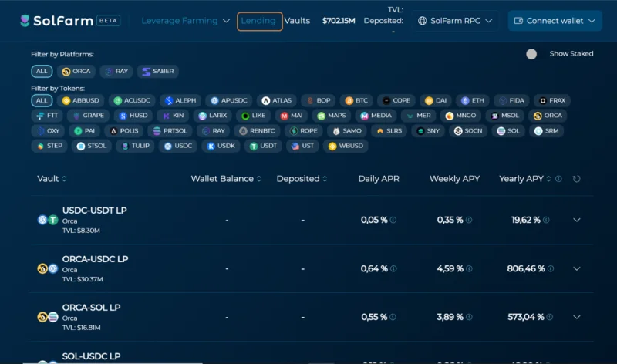Select the COPE token chip
617x364 pixels.
pos(396,100)
